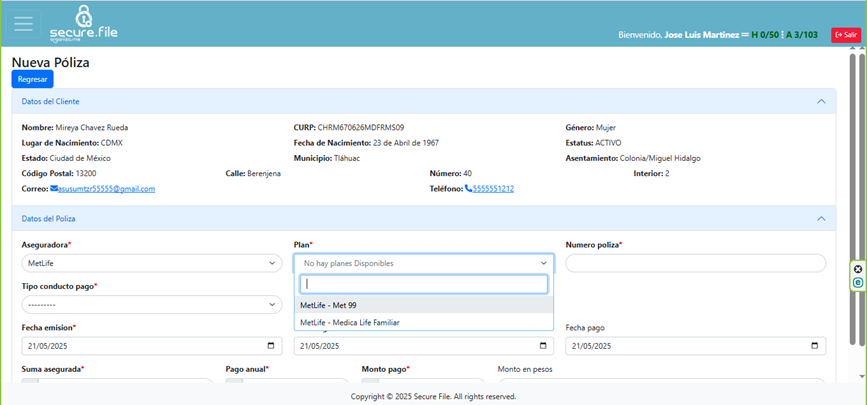Screen dimensions: 867x405
Task: Click the blue Regresar button
Action: click(32, 79)
